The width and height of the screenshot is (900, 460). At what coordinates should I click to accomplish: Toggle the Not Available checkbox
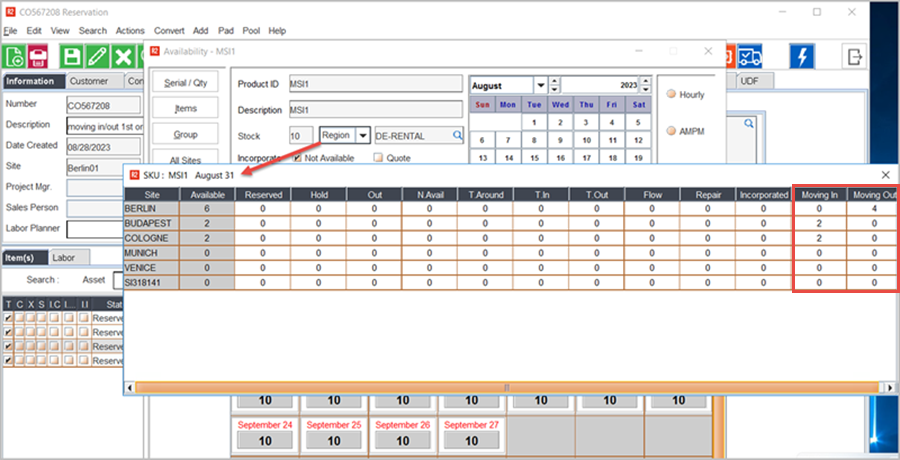pos(297,157)
